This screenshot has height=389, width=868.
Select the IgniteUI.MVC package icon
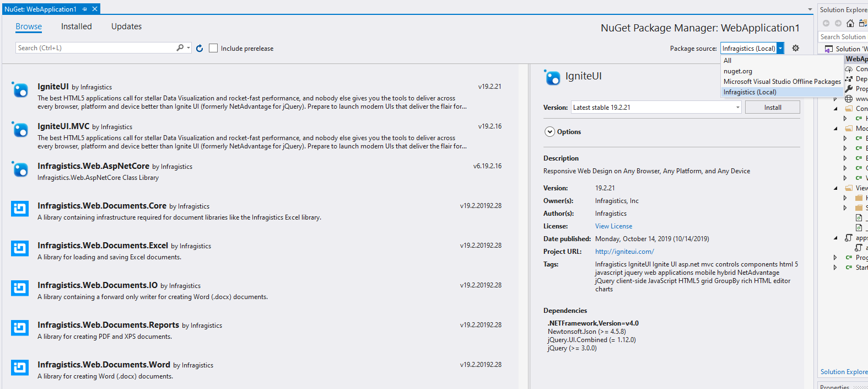(20, 130)
